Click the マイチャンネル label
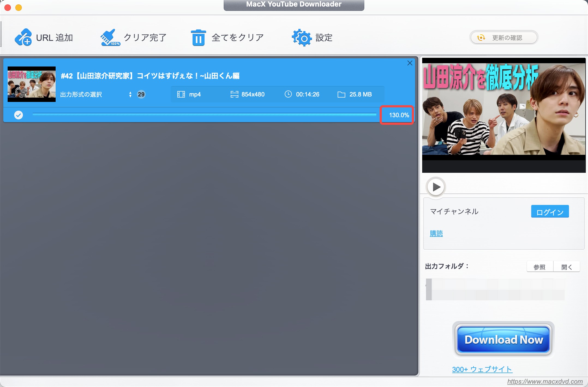Image resolution: width=588 pixels, height=387 pixels. pos(454,211)
